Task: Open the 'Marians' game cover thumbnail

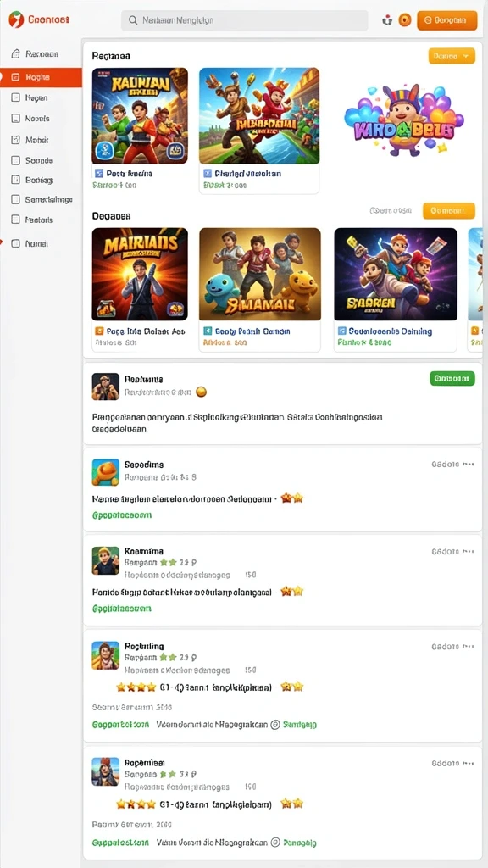Action: 140,274
